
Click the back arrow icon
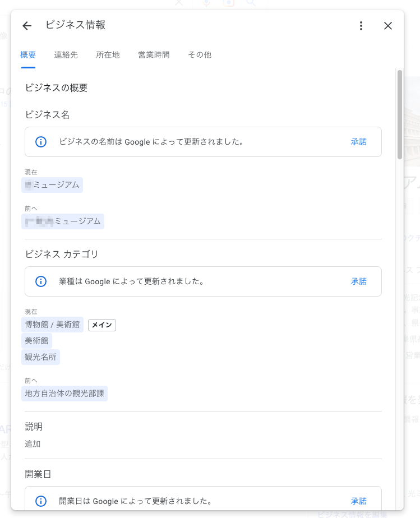pyautogui.click(x=27, y=26)
